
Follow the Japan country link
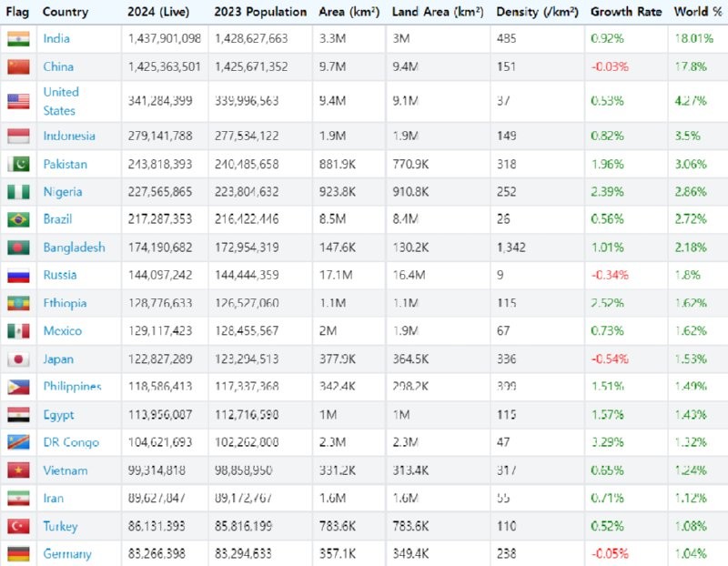pos(58,359)
